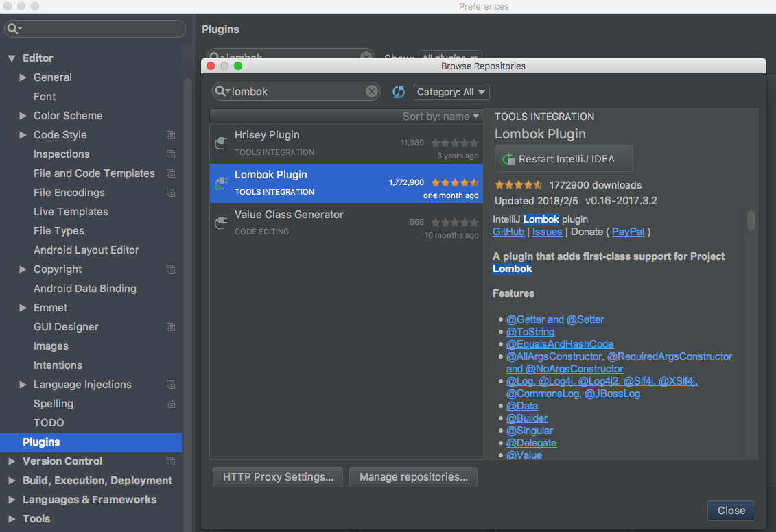This screenshot has width=776, height=532.
Task: Open Live Templates settings
Action: 71,212
